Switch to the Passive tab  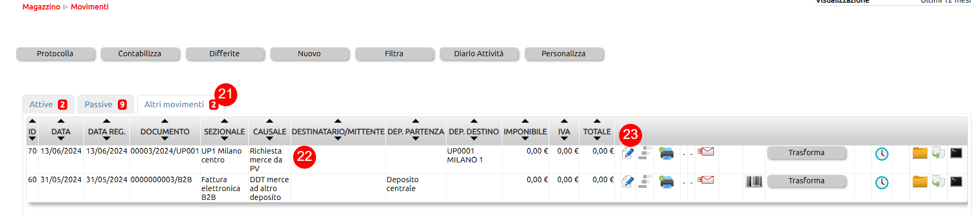click(x=106, y=104)
